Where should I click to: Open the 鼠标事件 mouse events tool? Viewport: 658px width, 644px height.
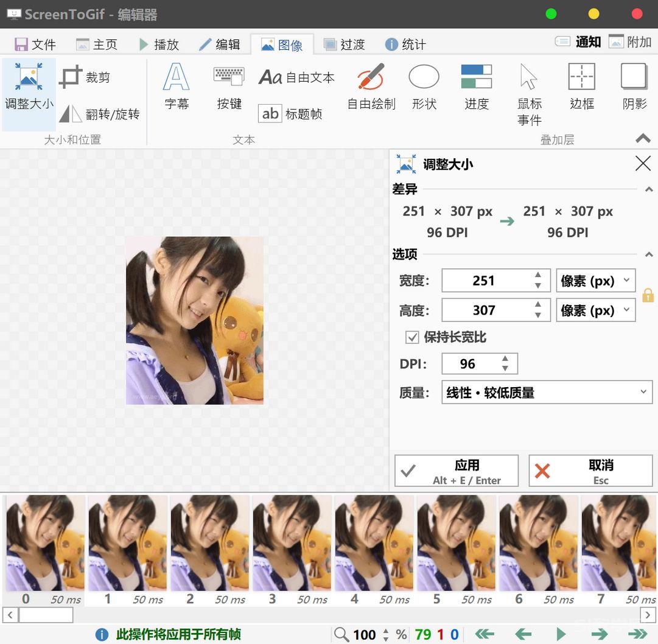[x=528, y=91]
